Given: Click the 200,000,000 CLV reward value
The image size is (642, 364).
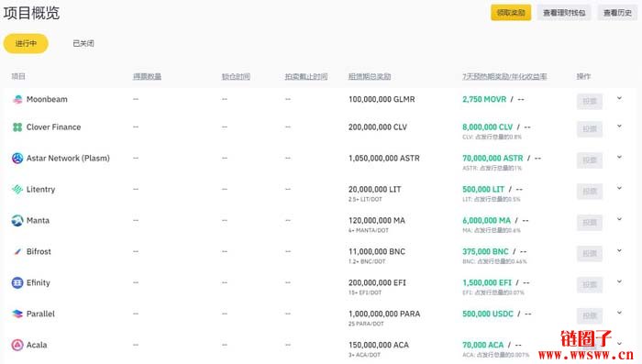Looking at the screenshot, I should 378,127.
